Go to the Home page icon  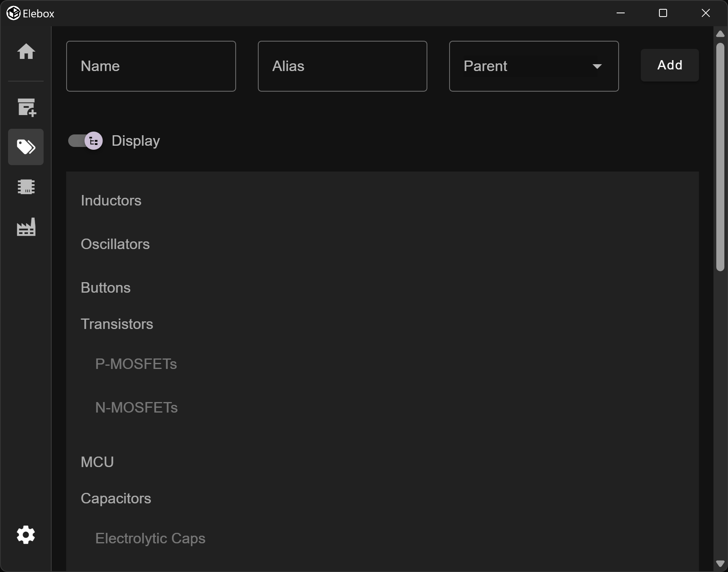click(x=26, y=51)
